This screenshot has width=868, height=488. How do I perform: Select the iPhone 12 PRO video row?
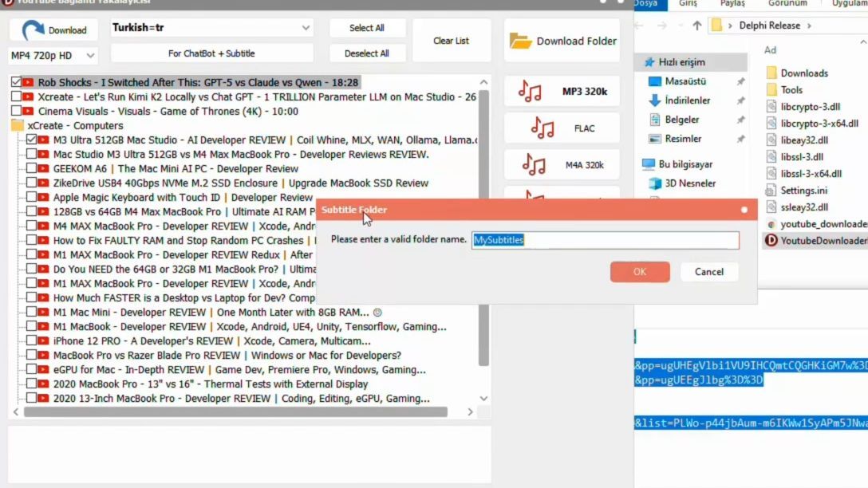click(212, 340)
